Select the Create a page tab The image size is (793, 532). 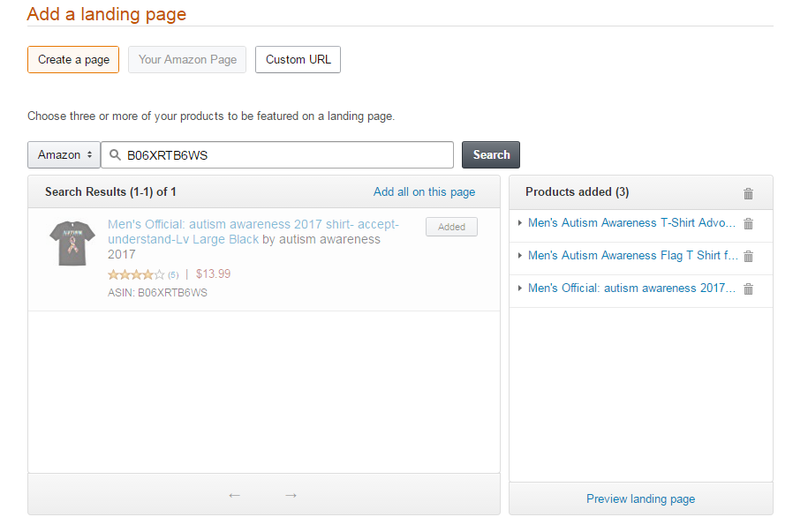coord(73,60)
